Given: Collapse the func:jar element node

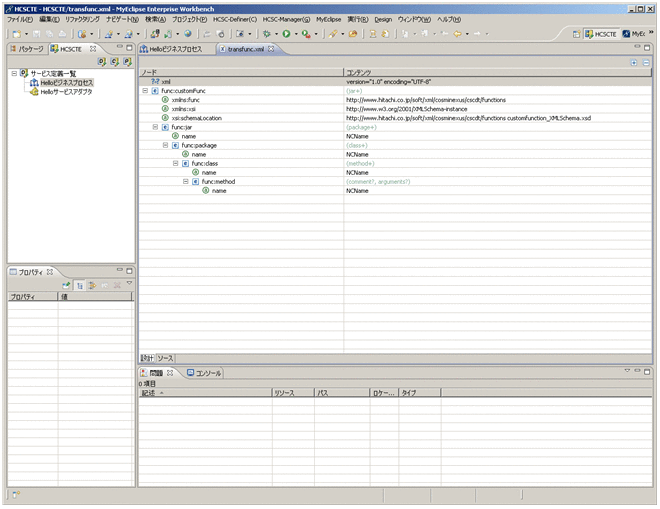Looking at the screenshot, I should pos(155,127).
